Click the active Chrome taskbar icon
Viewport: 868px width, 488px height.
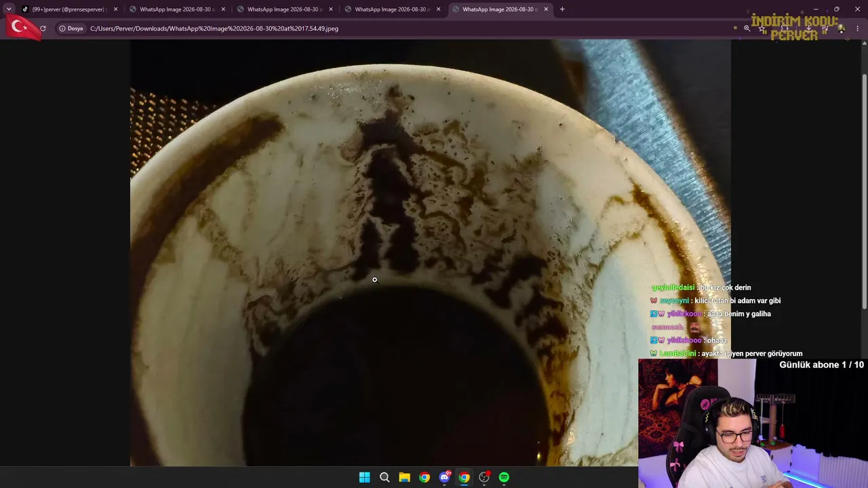pos(464,477)
